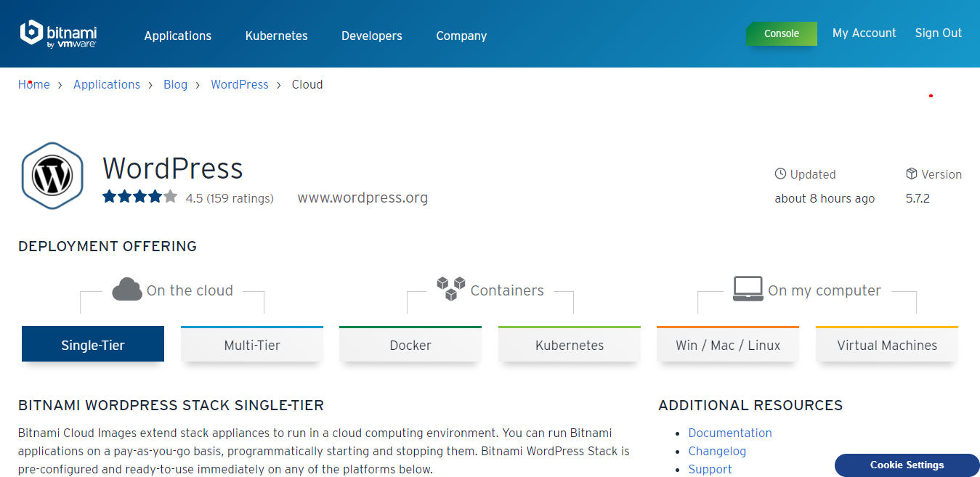
Task: Click the On my computer laptop icon
Action: tap(748, 288)
